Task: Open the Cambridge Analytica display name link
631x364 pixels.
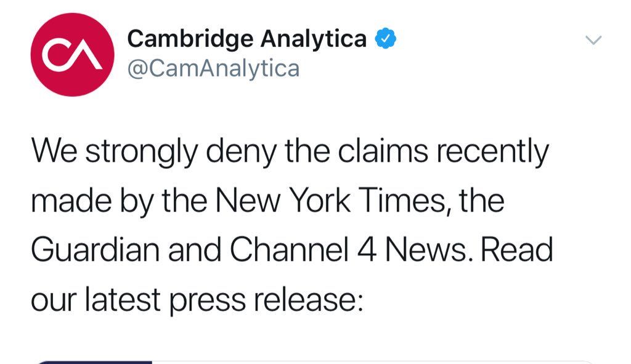Action: click(246, 39)
